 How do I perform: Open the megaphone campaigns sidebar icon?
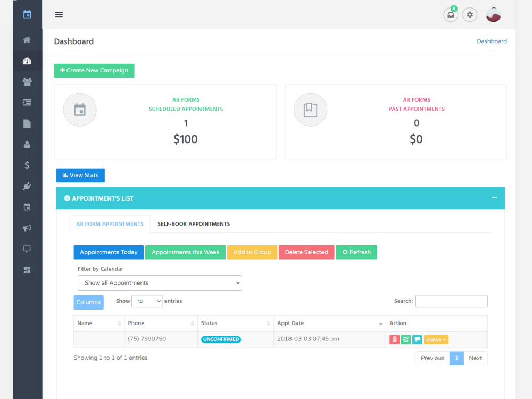click(27, 228)
